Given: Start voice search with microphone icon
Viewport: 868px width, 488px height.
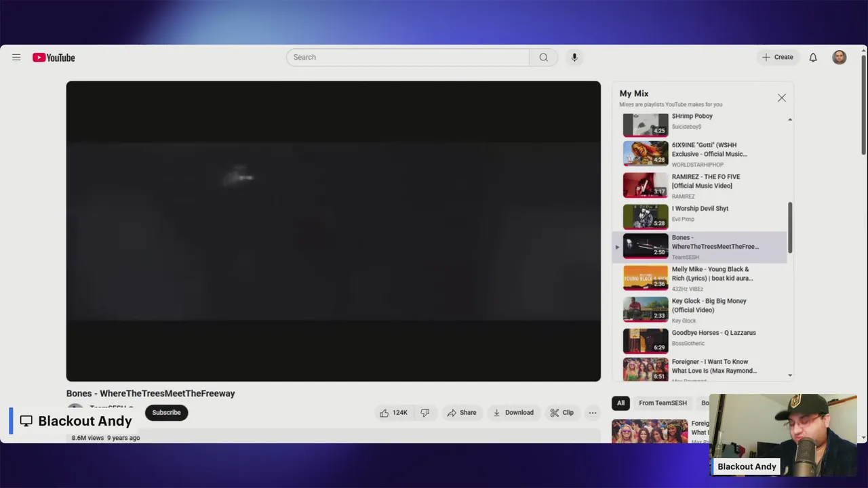Looking at the screenshot, I should pyautogui.click(x=574, y=58).
